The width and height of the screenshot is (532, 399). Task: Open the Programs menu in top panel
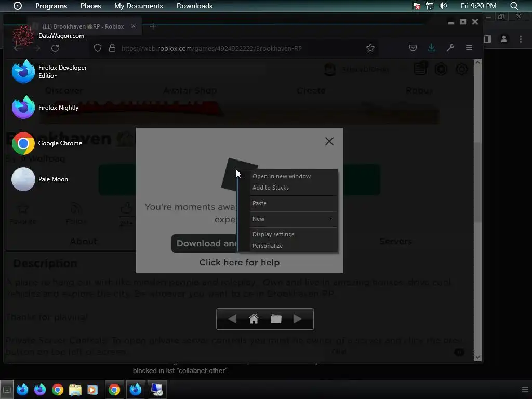pos(51,6)
